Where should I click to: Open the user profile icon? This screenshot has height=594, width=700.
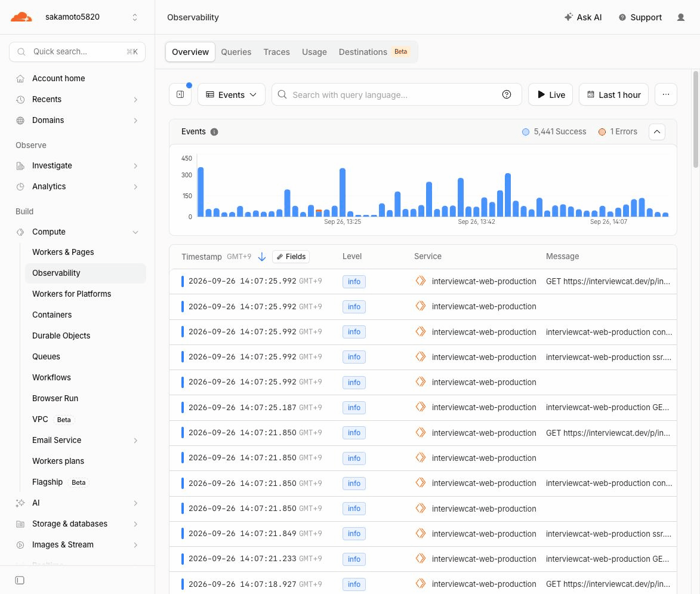[x=680, y=17]
